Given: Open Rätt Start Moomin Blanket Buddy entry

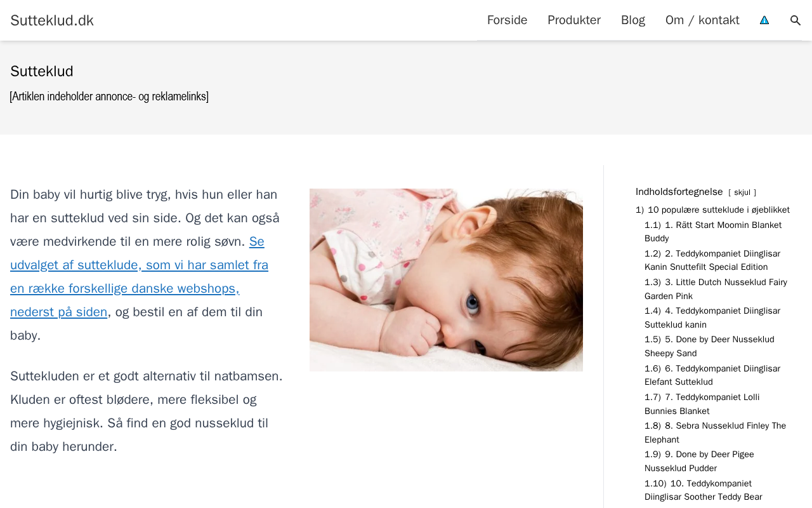Looking at the screenshot, I should (713, 232).
